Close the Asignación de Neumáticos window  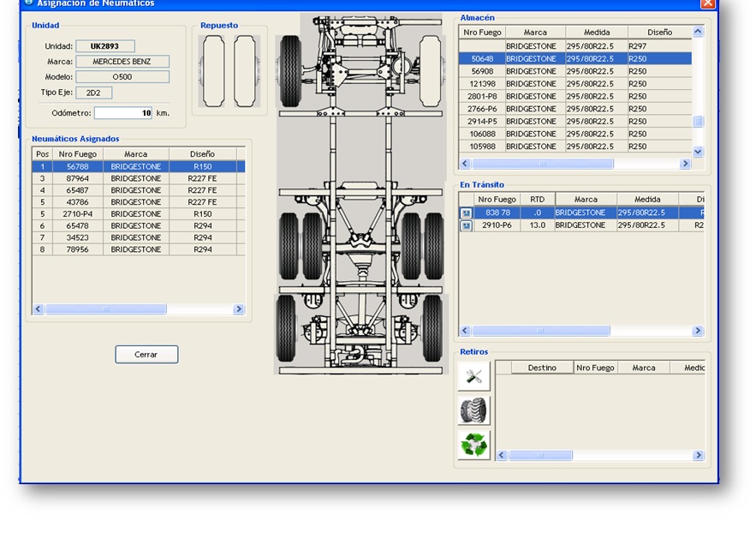(x=708, y=3)
